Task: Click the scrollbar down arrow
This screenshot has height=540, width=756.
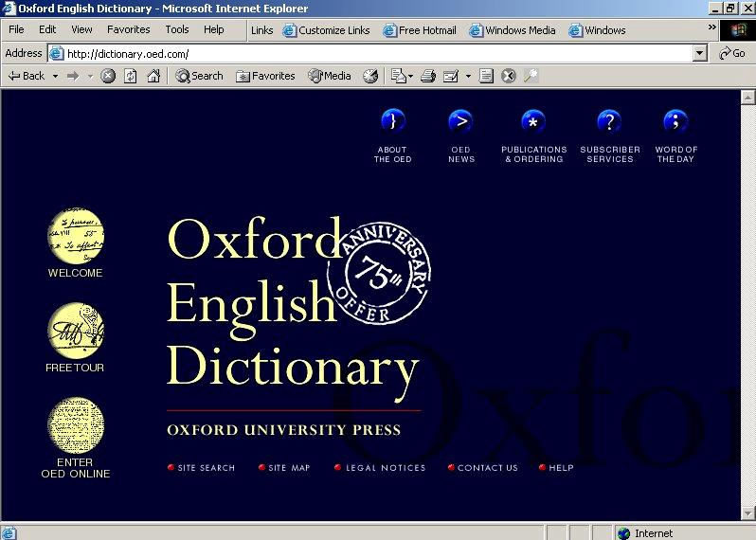Action: pos(747,513)
